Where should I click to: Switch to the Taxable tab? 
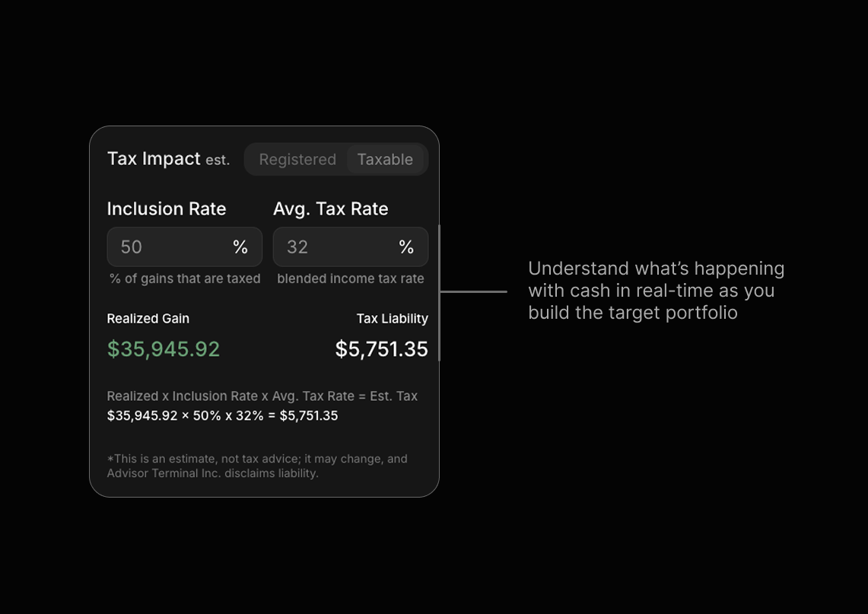pyautogui.click(x=384, y=159)
